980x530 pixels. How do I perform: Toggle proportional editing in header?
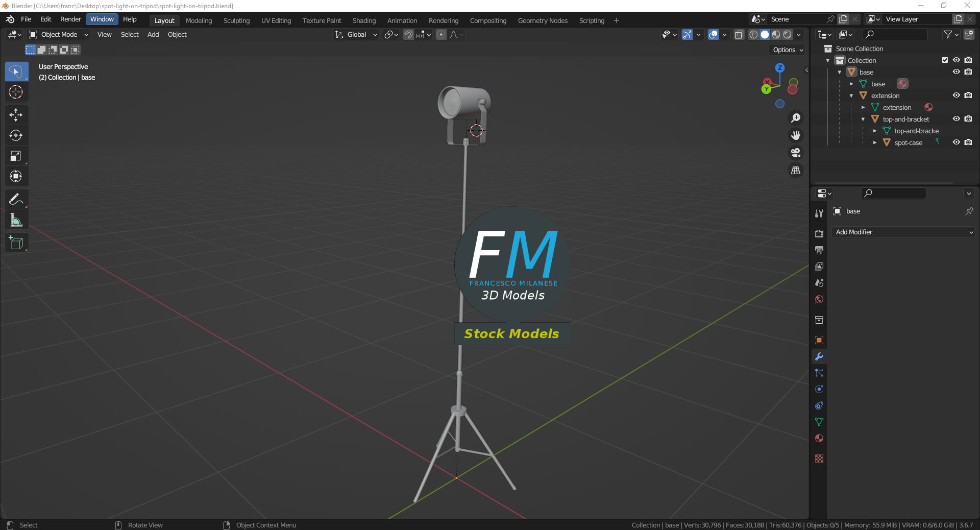point(442,35)
